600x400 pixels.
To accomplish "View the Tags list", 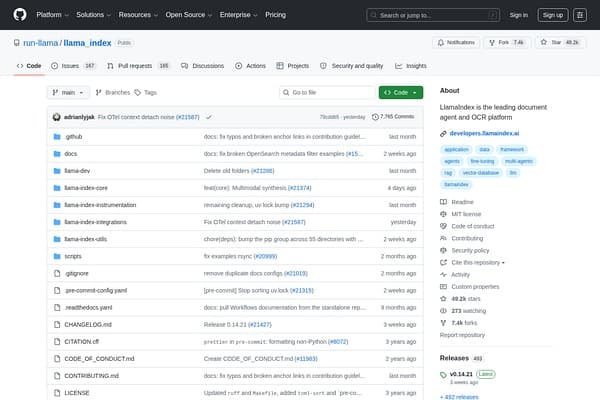I will [x=146, y=93].
